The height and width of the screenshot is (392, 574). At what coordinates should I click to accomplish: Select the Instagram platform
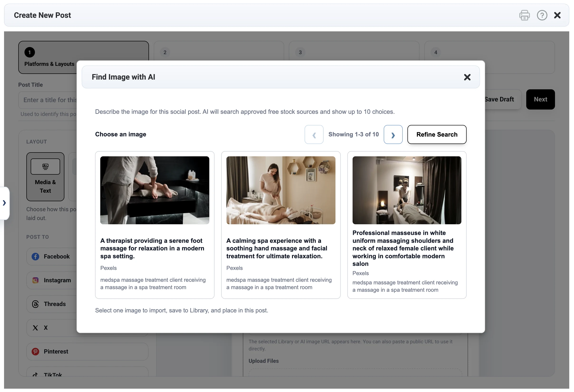point(52,280)
